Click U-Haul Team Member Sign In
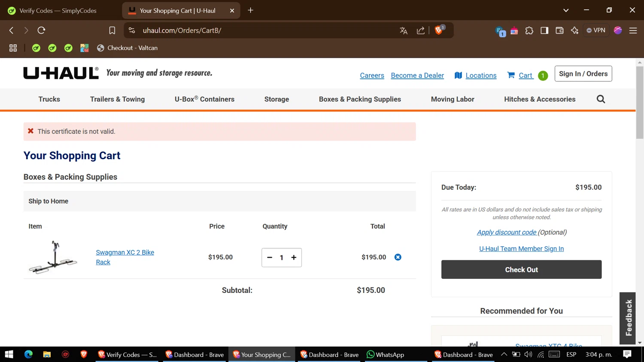The image size is (644, 362). pyautogui.click(x=521, y=249)
